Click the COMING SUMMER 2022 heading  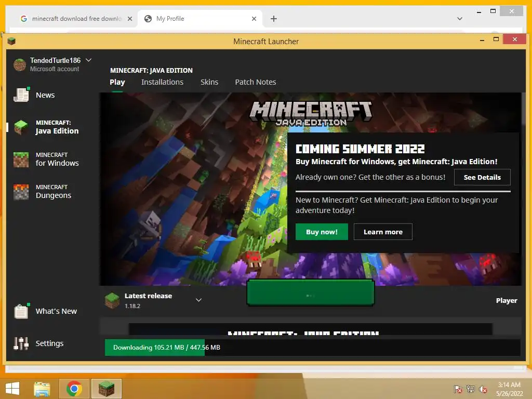coord(360,149)
